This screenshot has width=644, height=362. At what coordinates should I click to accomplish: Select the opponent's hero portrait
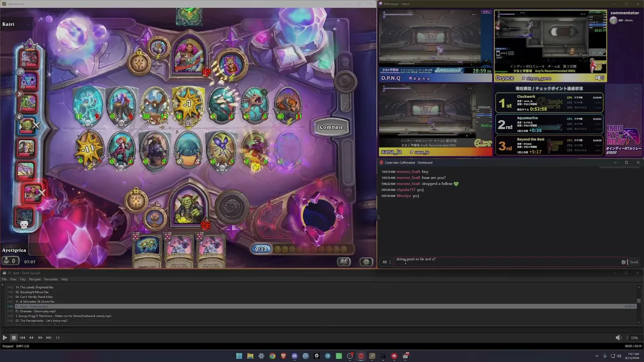point(189,53)
